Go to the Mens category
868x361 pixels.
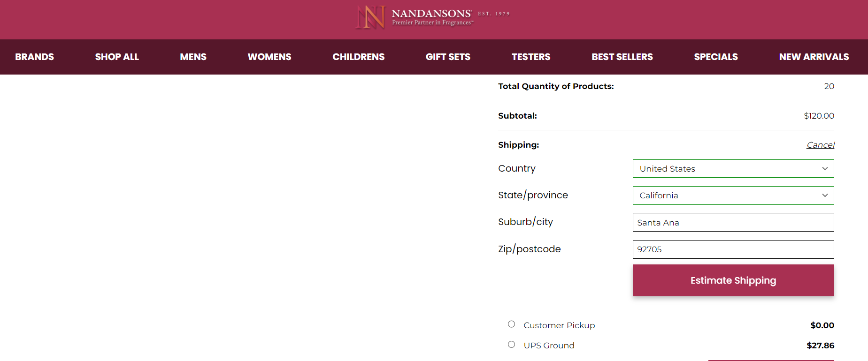pos(193,57)
